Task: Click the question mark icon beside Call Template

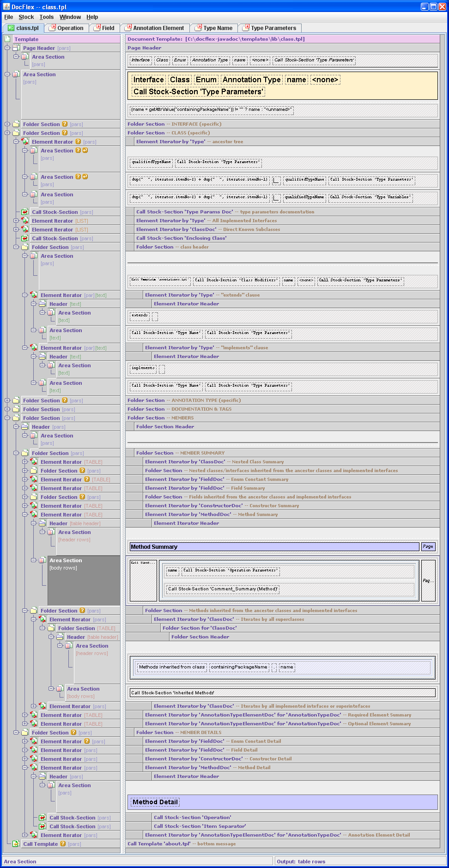Action: [63, 844]
